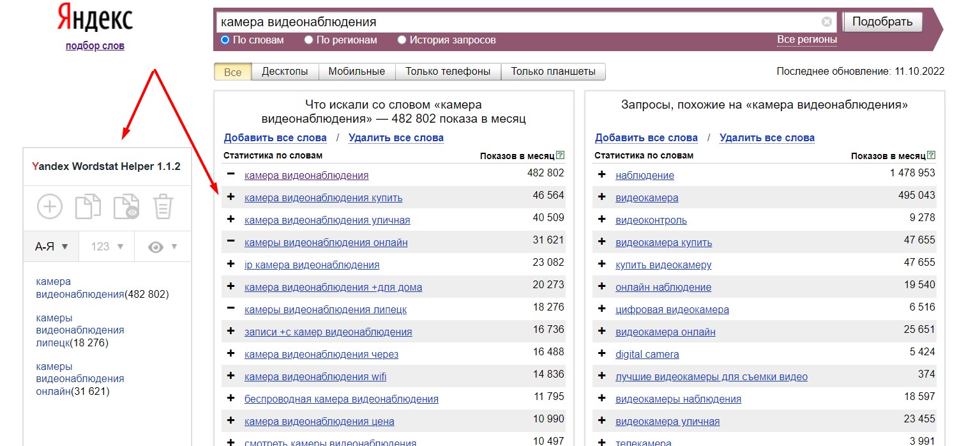The height and width of the screenshot is (446, 980).
Task: Click the help icon next to right Показов в месяц
Action: tap(931, 155)
